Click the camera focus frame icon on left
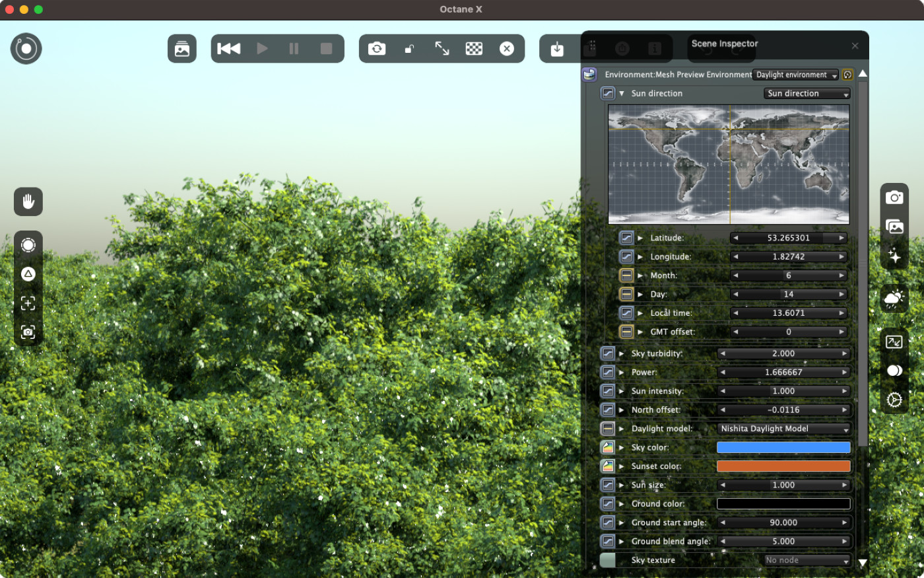 tap(28, 332)
